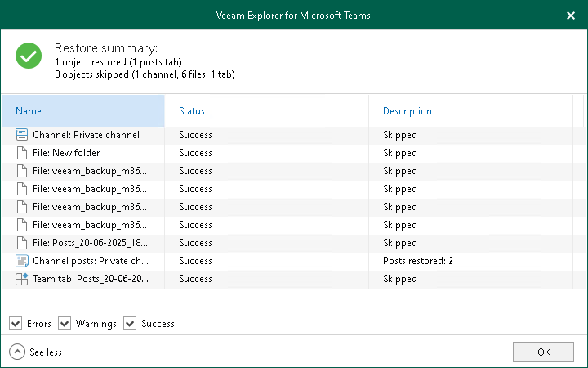588x368 pixels.
Task: Sort by the Name column header
Action: point(29,111)
